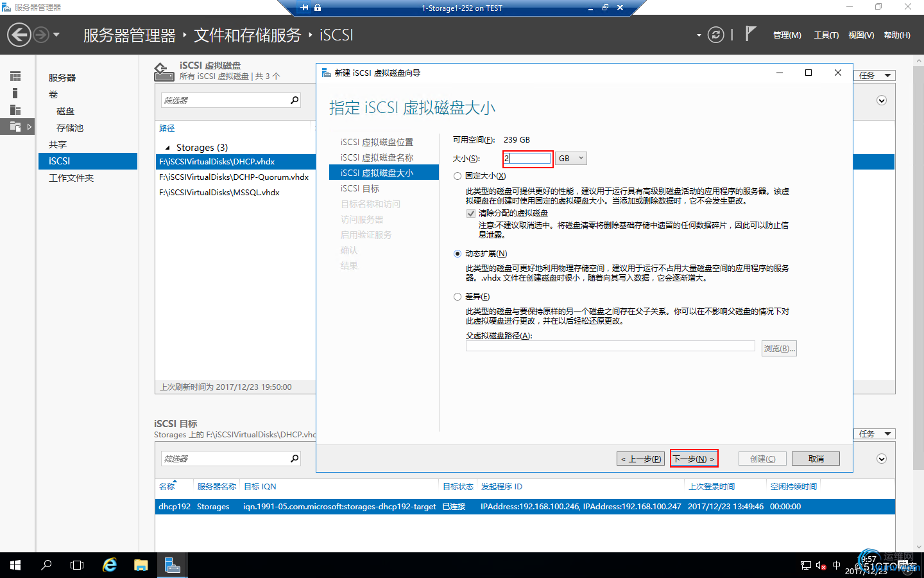This screenshot has height=578, width=924.
Task: Open the 任务 dropdown for iSCSI virtual disks
Action: [x=875, y=75]
